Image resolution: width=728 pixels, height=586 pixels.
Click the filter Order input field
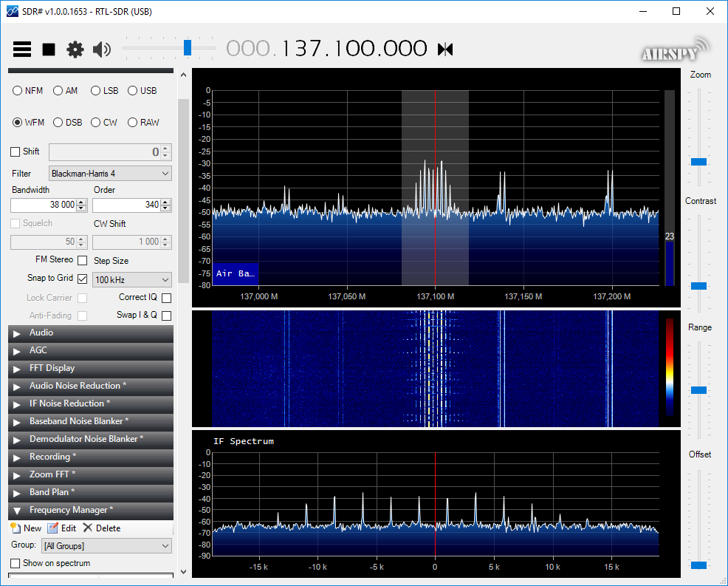[126, 205]
